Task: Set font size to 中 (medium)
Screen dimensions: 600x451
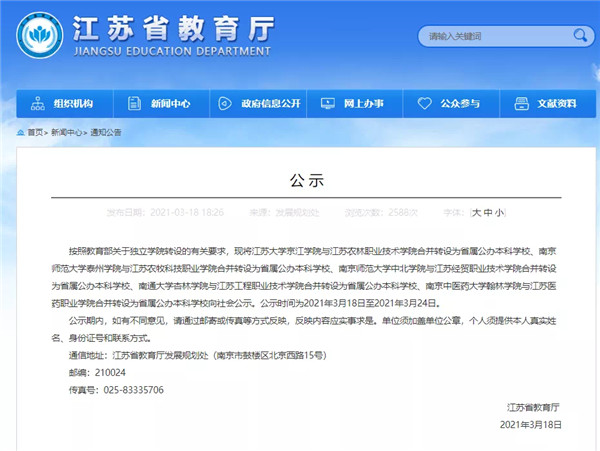Action: click(x=488, y=213)
